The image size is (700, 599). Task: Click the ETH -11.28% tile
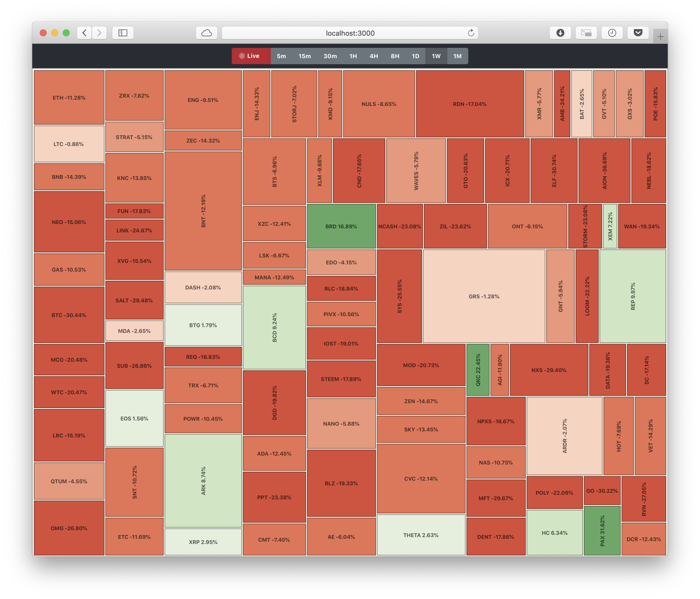point(69,97)
